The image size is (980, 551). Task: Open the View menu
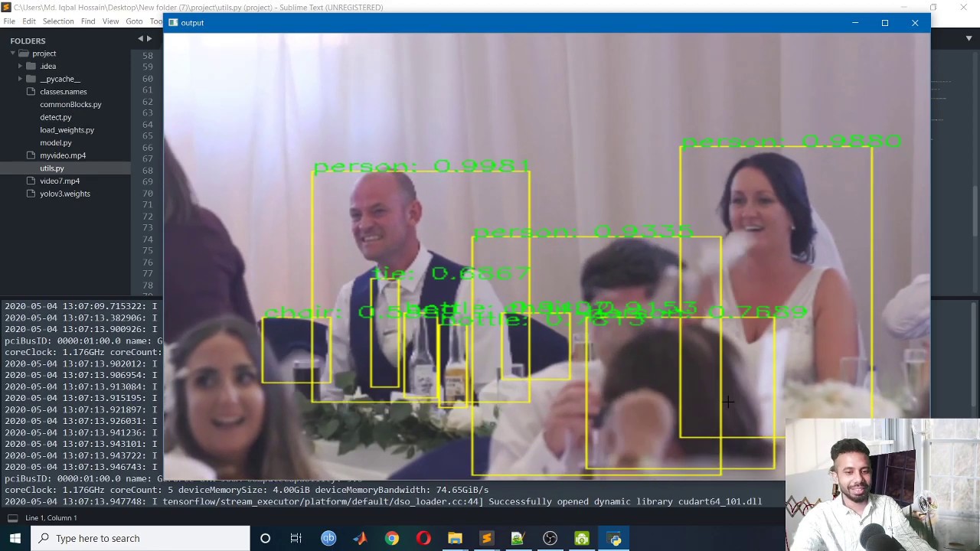coord(110,21)
